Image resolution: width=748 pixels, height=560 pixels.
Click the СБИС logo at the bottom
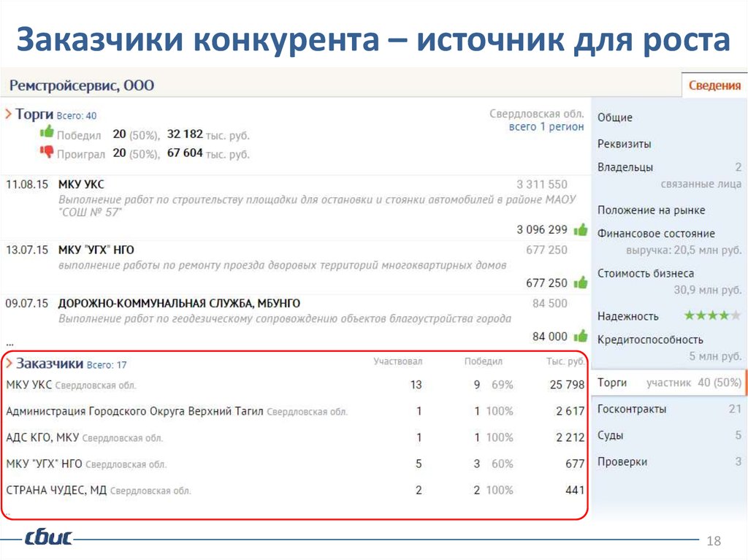click(x=48, y=537)
